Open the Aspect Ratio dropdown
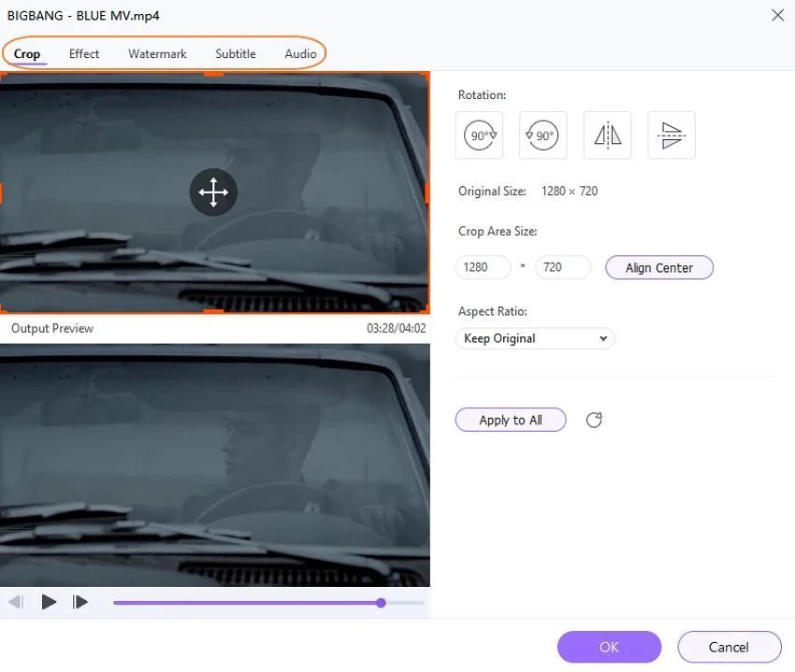Image resolution: width=795 pixels, height=672 pixels. pyautogui.click(x=535, y=338)
